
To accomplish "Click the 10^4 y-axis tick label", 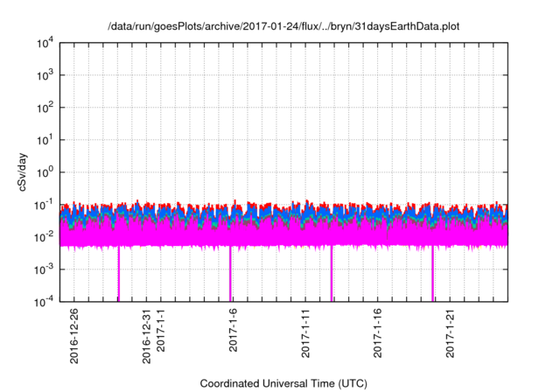I will click(45, 44).
